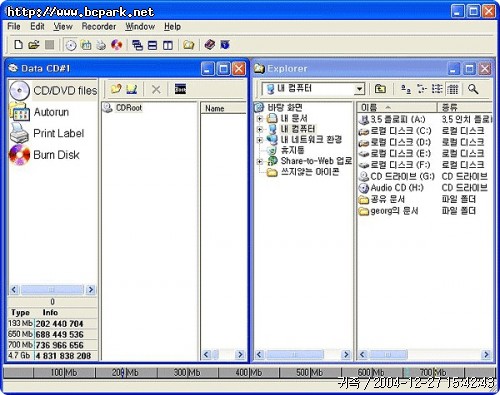Click the X delete icon in Data CD toolbar
Viewport: 500px width, 395px height.
(156, 89)
